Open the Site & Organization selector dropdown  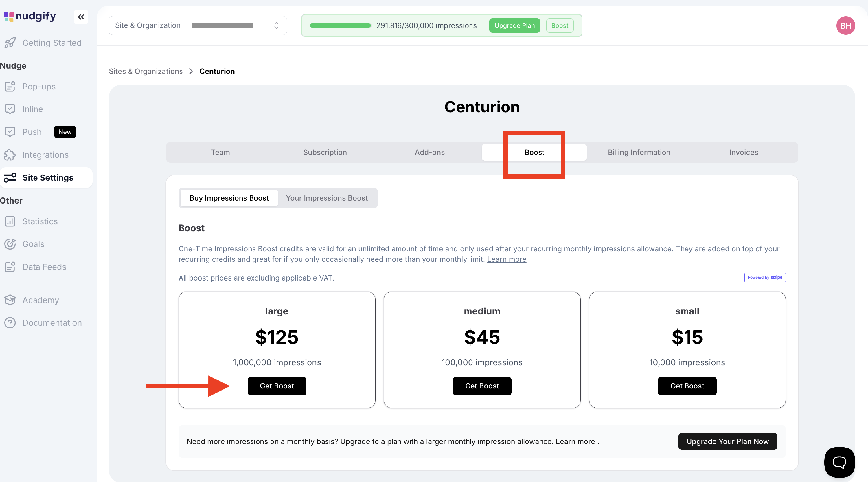coord(237,25)
